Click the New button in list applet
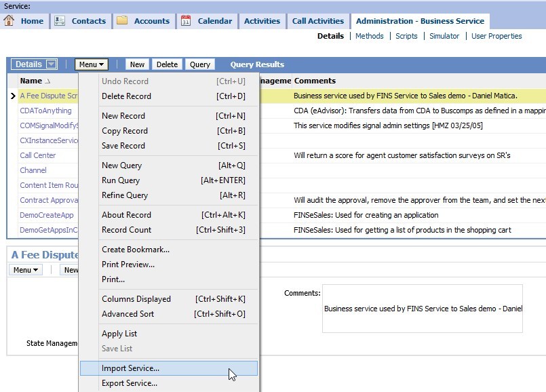 click(x=137, y=64)
